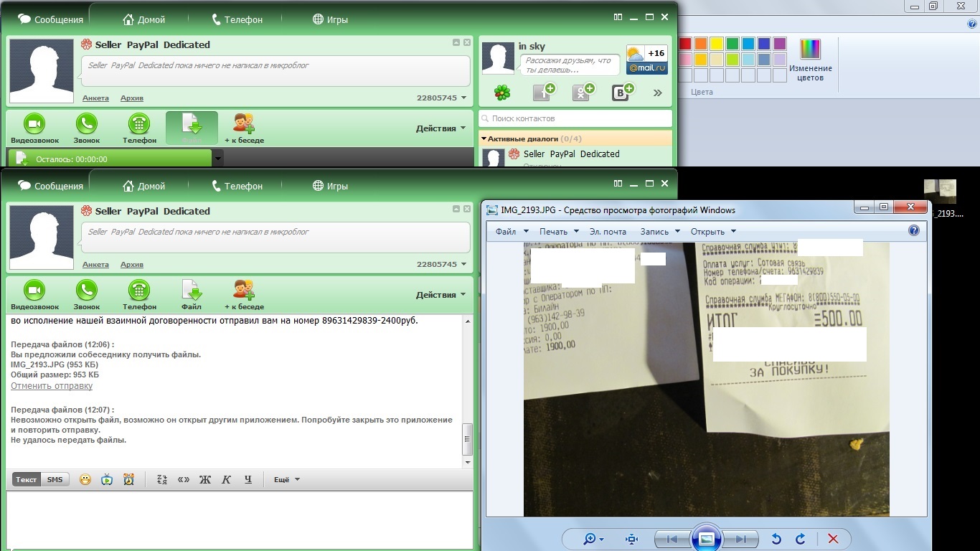Screen dimensions: 980x551
Task: Collapse the Активные диалоги group
Action: point(484,138)
